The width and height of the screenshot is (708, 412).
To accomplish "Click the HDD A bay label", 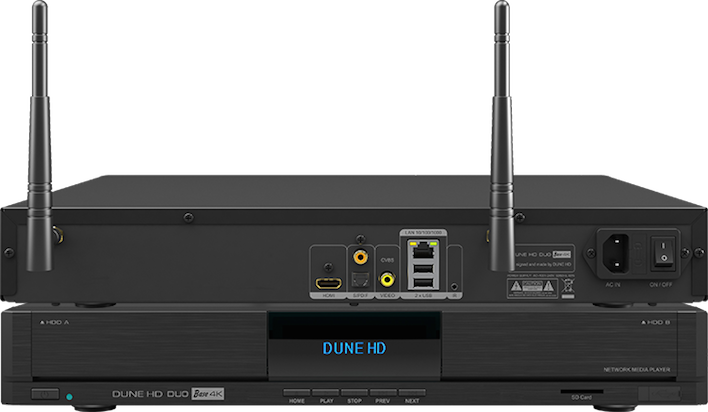I will 55,322.
